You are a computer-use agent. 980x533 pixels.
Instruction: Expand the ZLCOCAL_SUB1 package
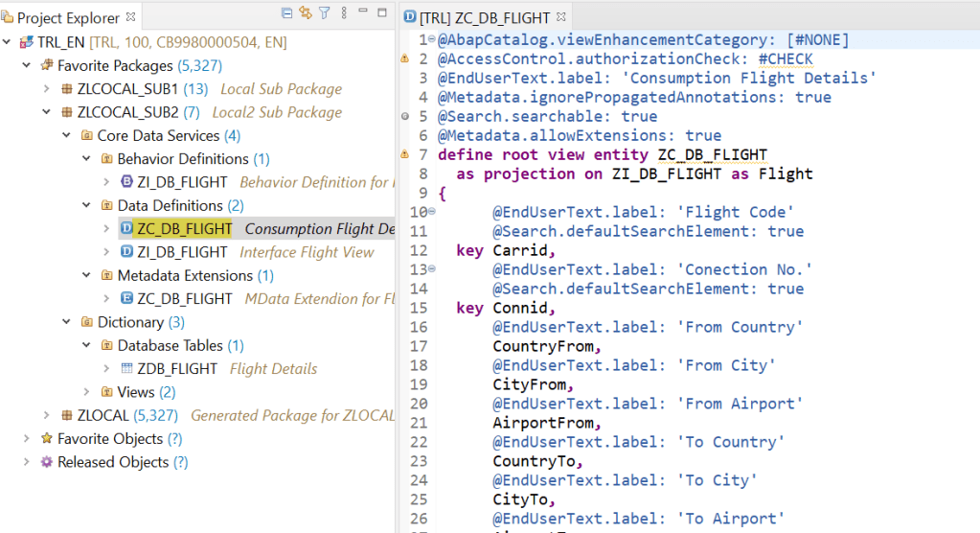tap(46, 89)
